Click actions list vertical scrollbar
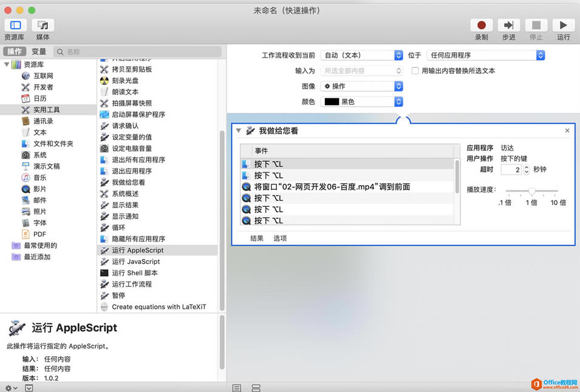Viewport: 580px width, 392px height. [222, 220]
